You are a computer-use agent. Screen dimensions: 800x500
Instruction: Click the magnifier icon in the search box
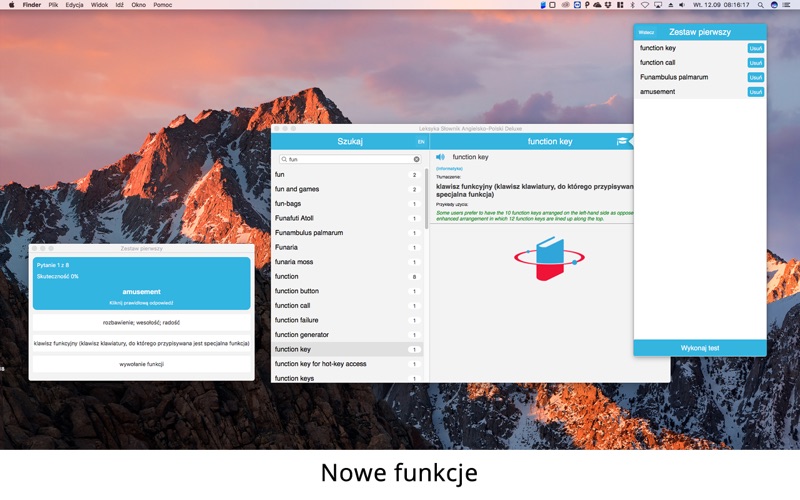pyautogui.click(x=284, y=159)
